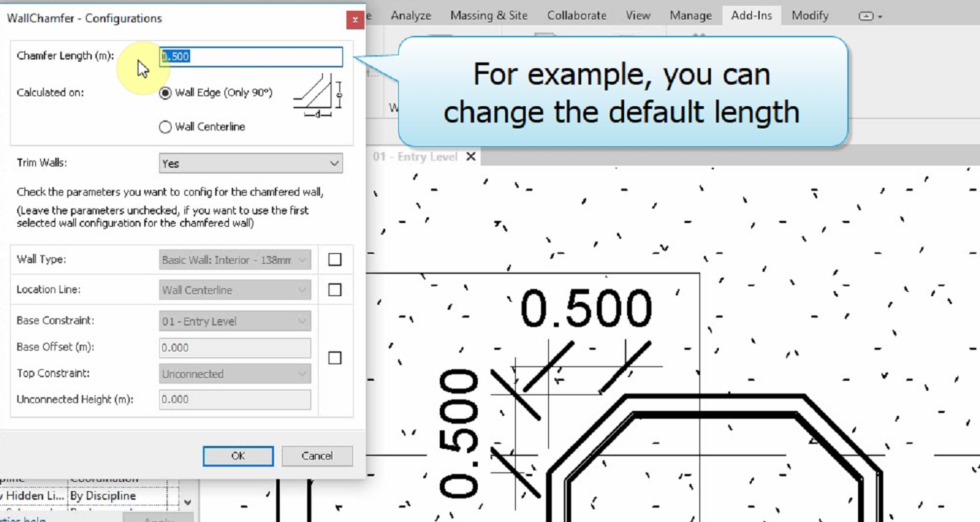Open the Trim Walls dropdown
Viewport: 980px width, 522px height.
[x=251, y=163]
